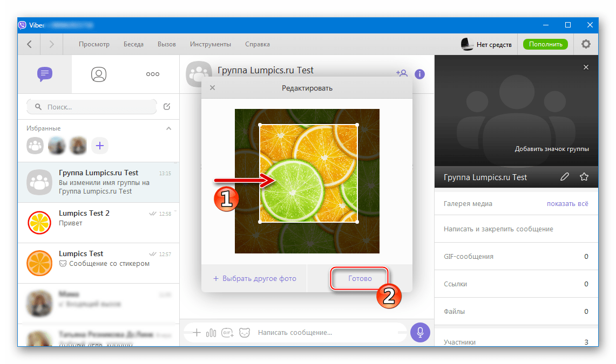Switch to the contacts tab icon

[x=99, y=74]
